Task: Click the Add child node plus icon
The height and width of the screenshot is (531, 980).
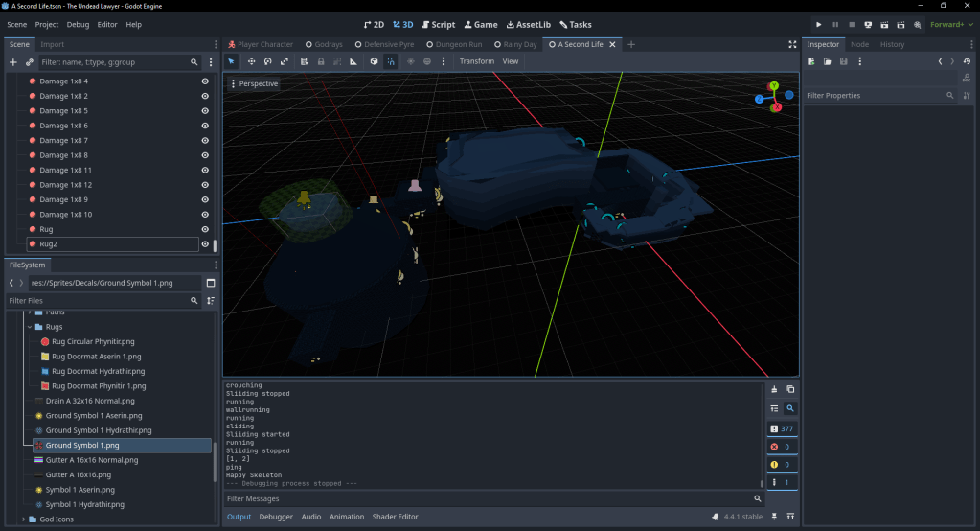Action: click(13, 61)
